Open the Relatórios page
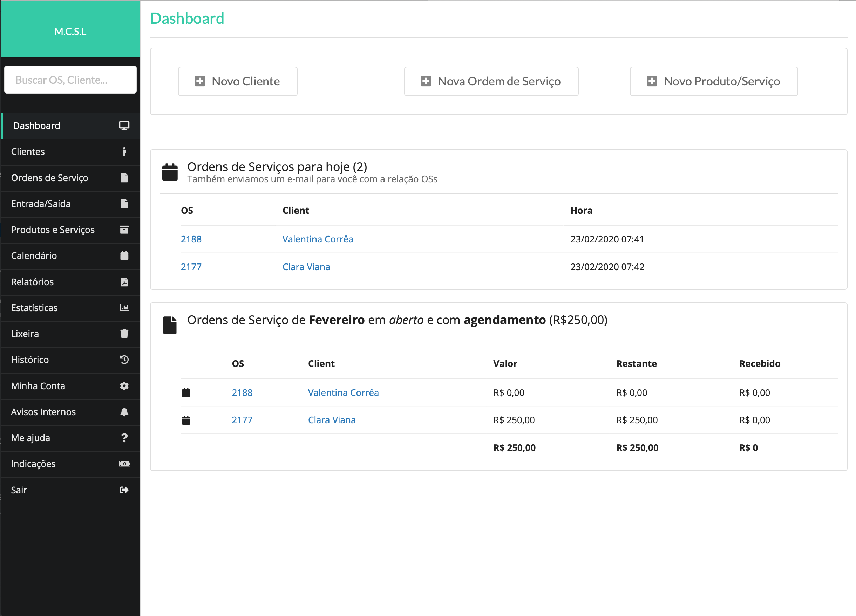This screenshot has width=856, height=616. 70,282
